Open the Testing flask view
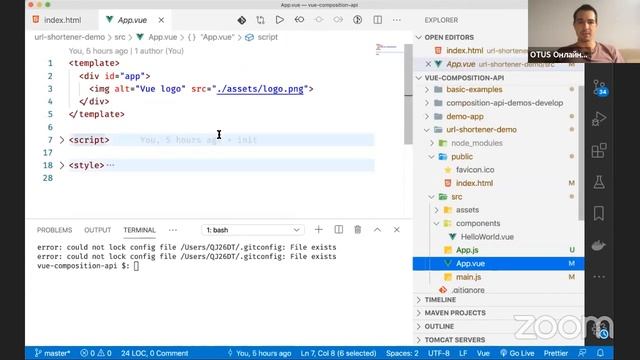Viewport: 640px width, 360px height. (599, 182)
